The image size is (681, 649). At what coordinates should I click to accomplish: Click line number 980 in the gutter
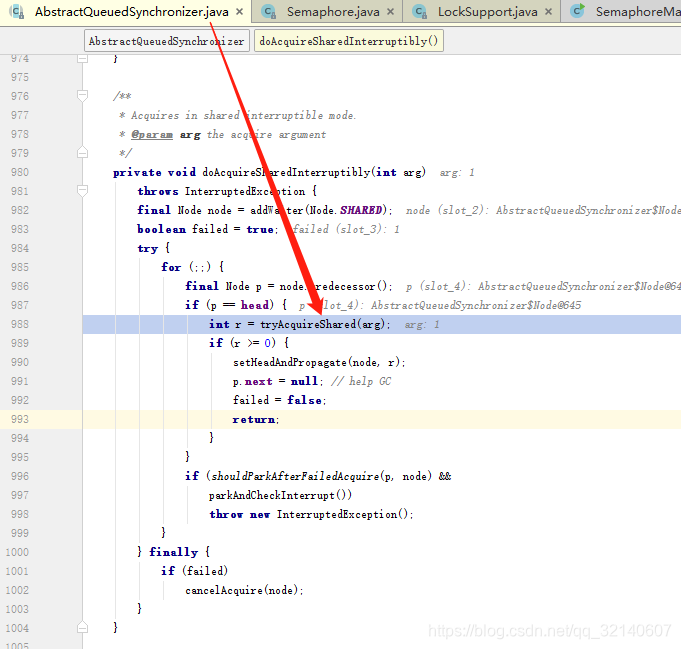pyautogui.click(x=20, y=172)
